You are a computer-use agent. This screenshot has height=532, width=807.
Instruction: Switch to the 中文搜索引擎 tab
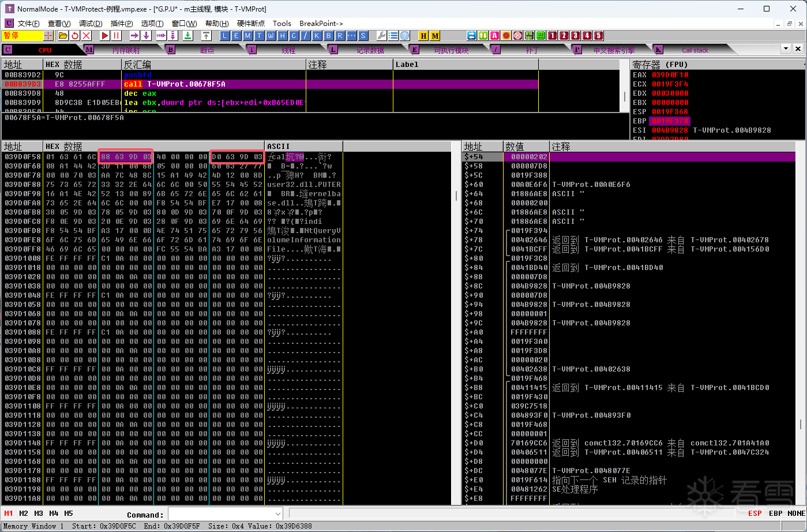pos(614,50)
